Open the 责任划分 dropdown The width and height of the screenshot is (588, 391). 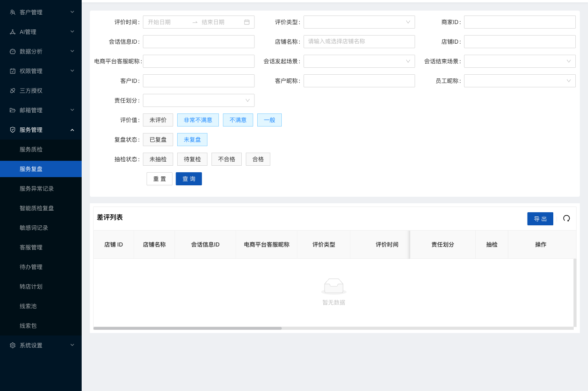tap(199, 100)
